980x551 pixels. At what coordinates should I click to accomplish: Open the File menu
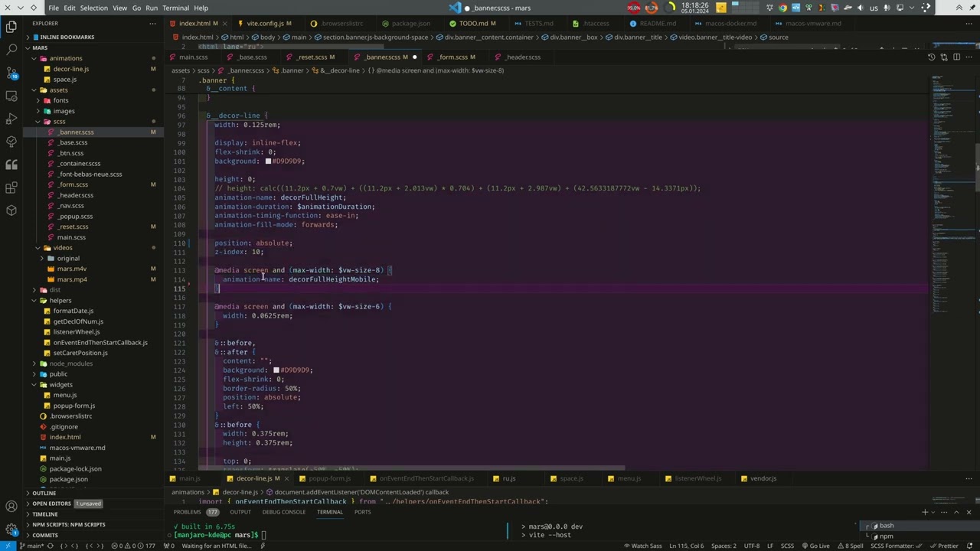pyautogui.click(x=54, y=8)
